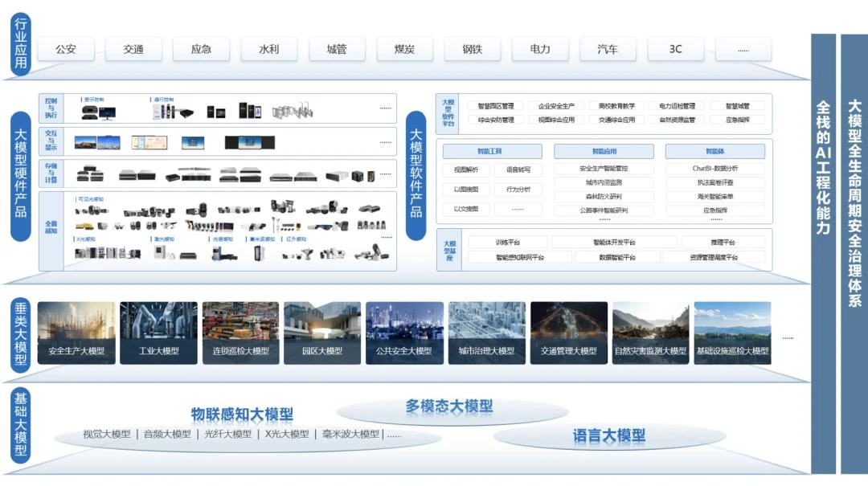Click the 智能工具 header
868x486 pixels.
(492, 151)
